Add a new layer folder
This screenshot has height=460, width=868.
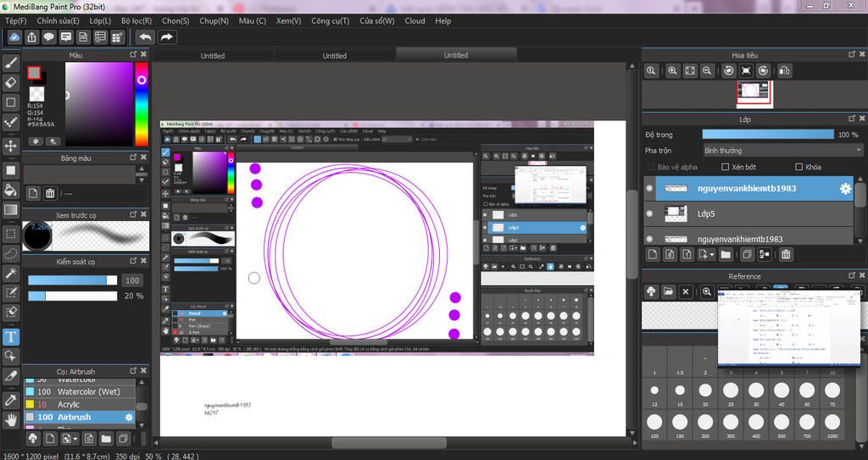pos(726,255)
